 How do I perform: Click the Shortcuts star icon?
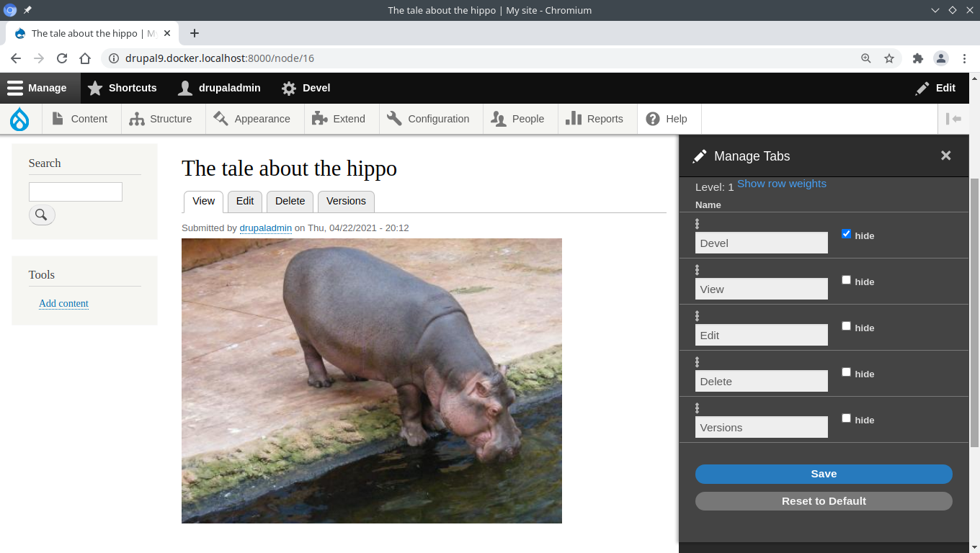click(x=94, y=88)
